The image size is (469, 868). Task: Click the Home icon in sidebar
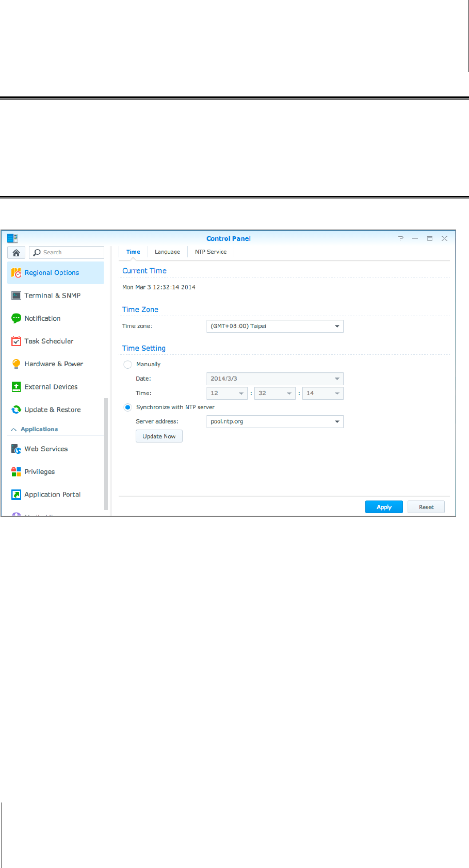pyautogui.click(x=17, y=253)
